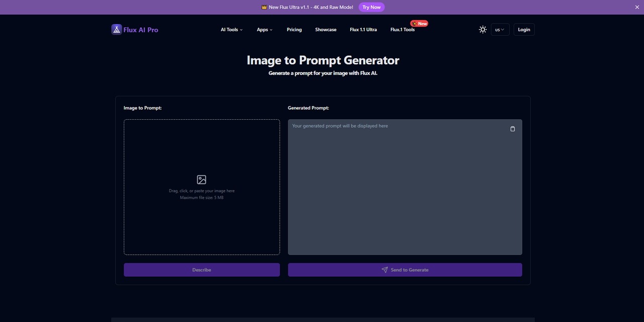The image size is (644, 322).
Task: Open Flux.1 Tools menu item
Action: pyautogui.click(x=403, y=30)
